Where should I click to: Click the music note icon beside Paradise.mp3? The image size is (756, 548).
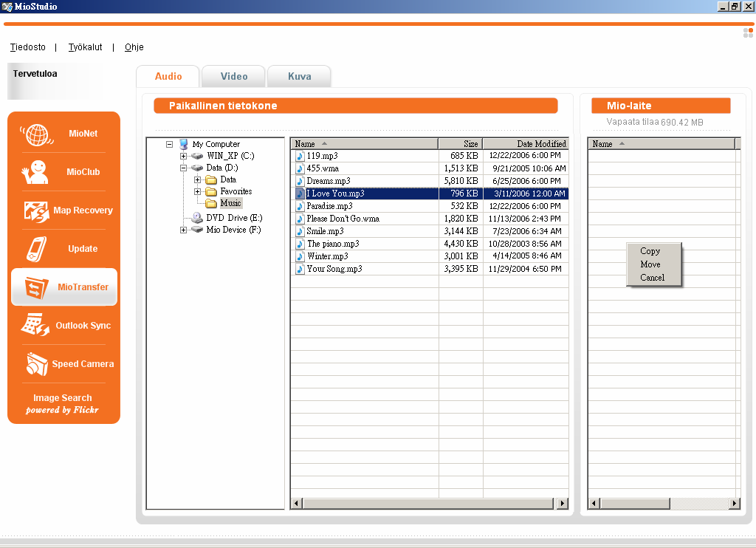pyautogui.click(x=300, y=206)
